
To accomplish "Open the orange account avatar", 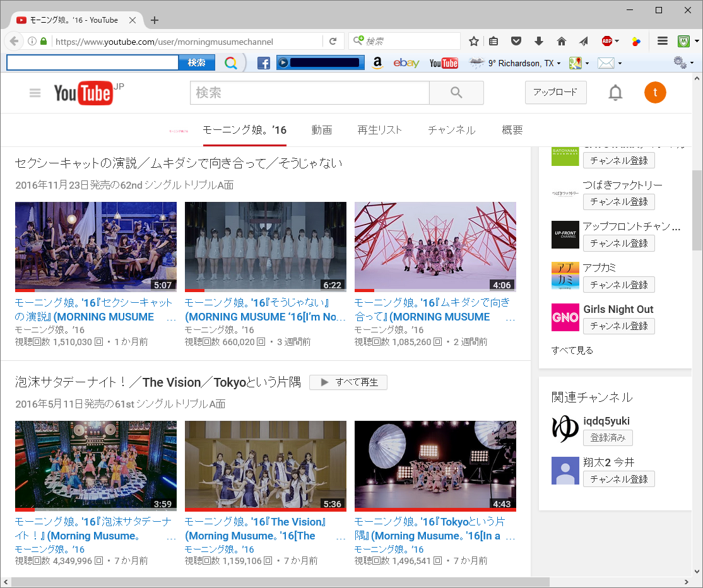I will (x=655, y=92).
